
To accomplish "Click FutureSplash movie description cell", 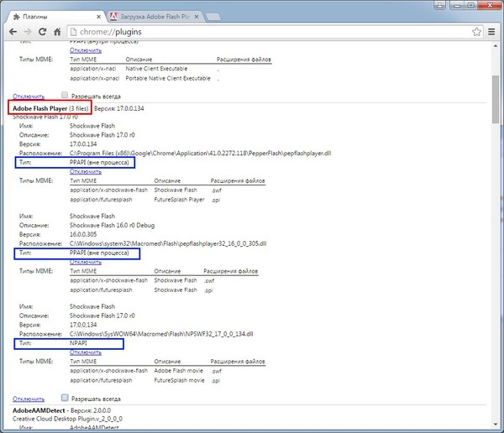I will click(179, 380).
